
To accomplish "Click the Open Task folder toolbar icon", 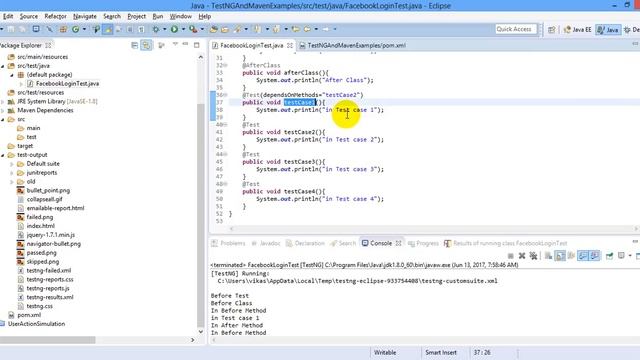I will tap(225, 29).
